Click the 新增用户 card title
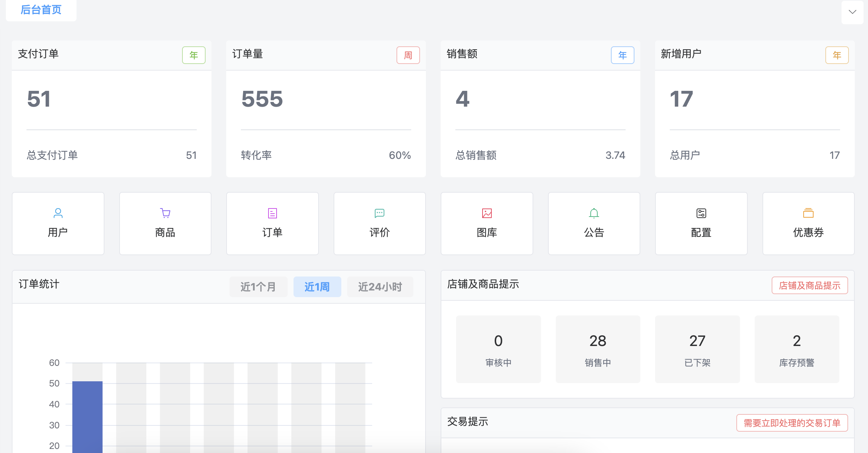This screenshot has height=453, width=868. [681, 54]
